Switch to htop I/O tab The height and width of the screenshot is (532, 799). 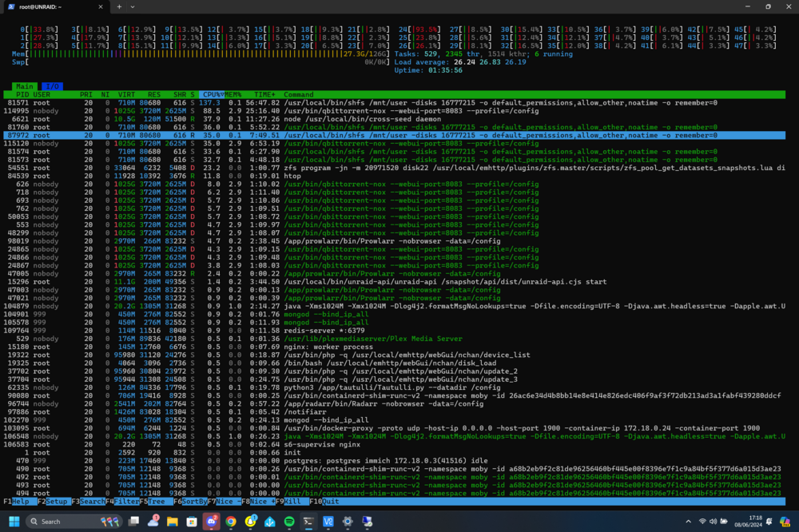tap(52, 86)
